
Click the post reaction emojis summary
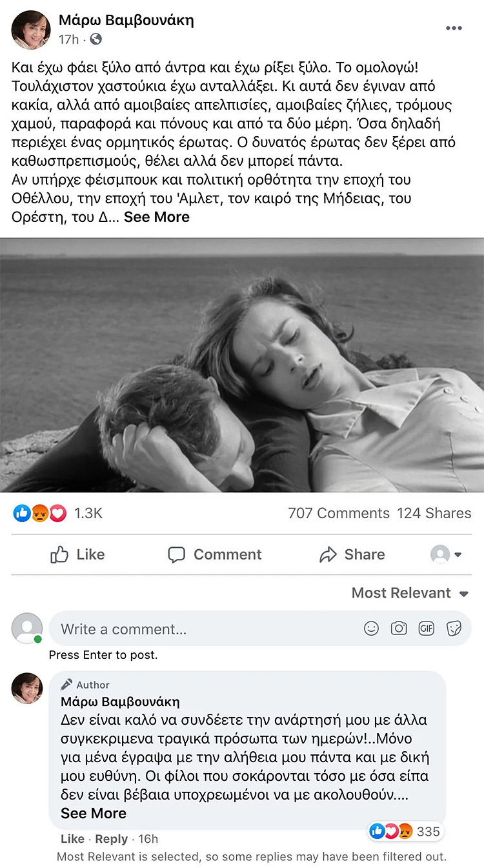(x=40, y=514)
